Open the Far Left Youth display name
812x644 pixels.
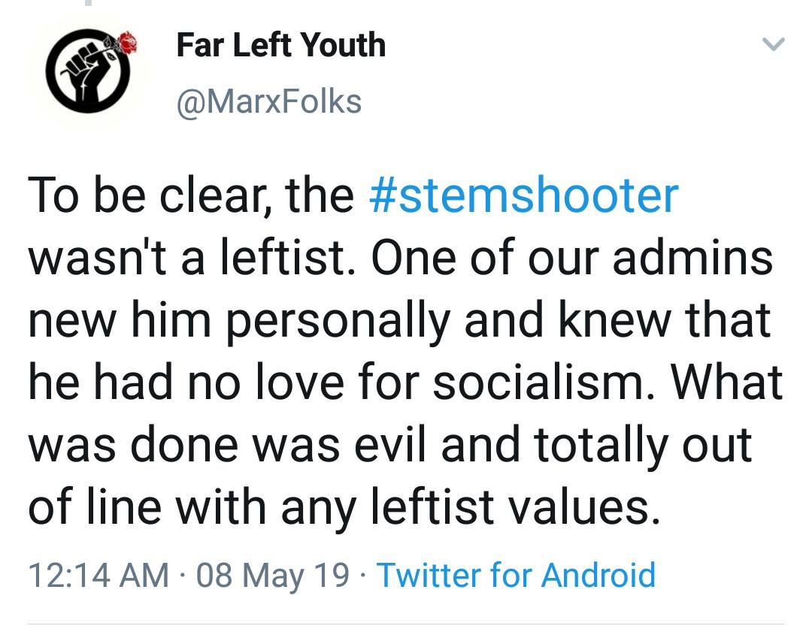pyautogui.click(x=280, y=45)
